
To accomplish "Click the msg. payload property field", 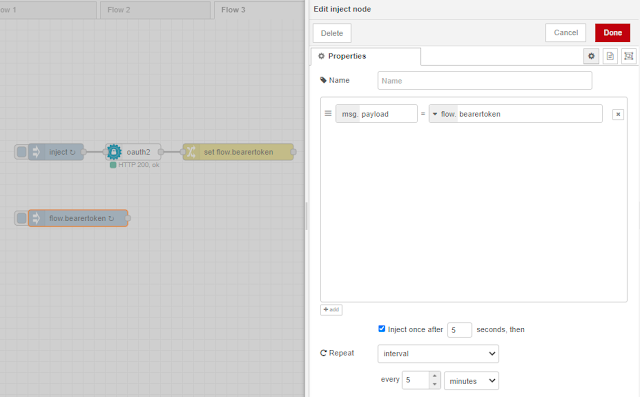I will [x=376, y=114].
